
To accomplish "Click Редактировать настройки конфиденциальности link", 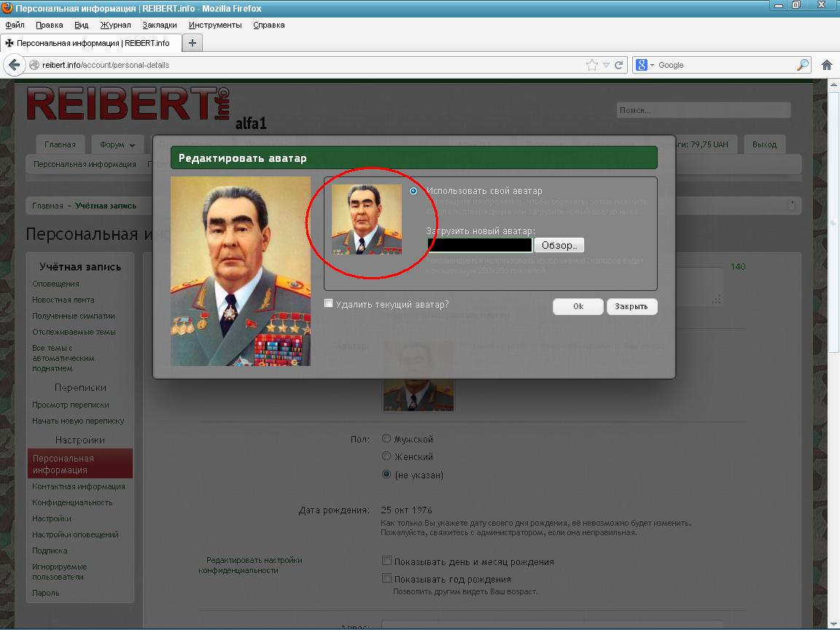I will pyautogui.click(x=250, y=565).
